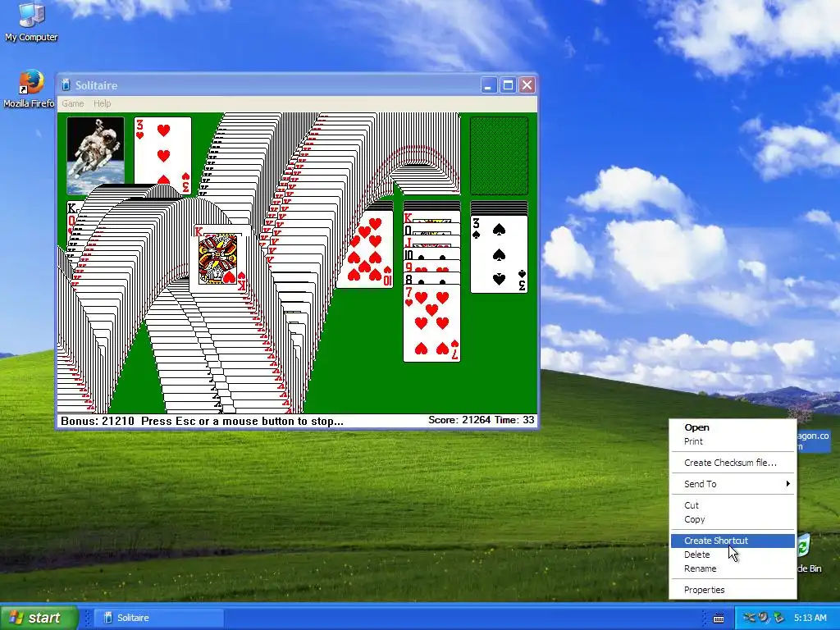Click the 3 of spades card
This screenshot has height=630, width=840.
click(x=499, y=254)
